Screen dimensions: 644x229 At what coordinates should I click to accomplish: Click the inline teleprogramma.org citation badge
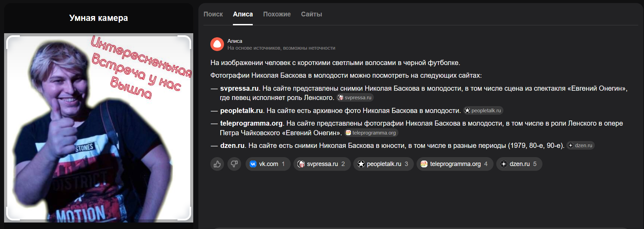coord(371,133)
